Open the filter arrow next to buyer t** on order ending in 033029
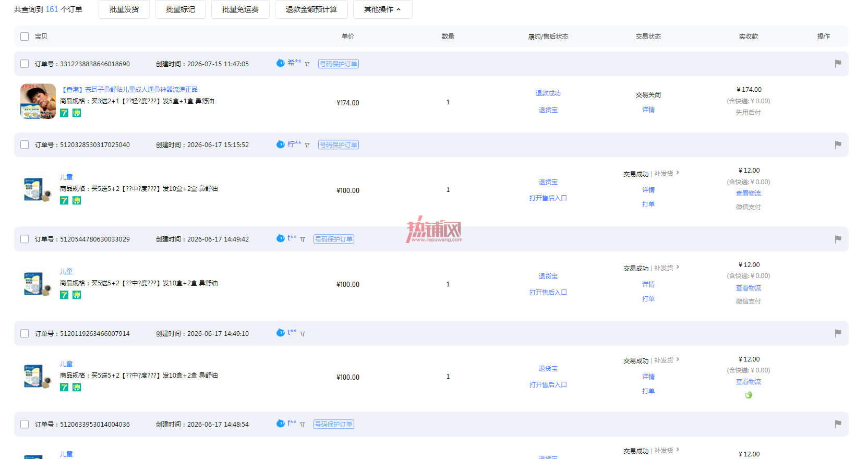 (x=303, y=239)
